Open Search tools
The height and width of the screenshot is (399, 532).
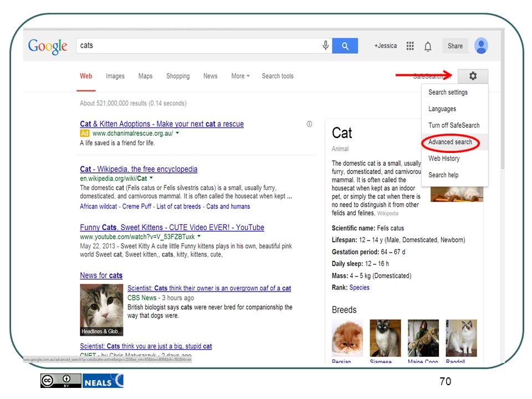[x=278, y=76]
